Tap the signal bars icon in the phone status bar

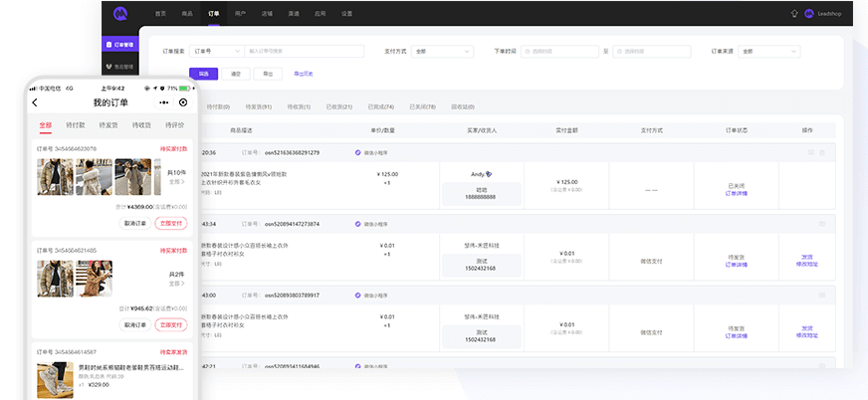33,89
